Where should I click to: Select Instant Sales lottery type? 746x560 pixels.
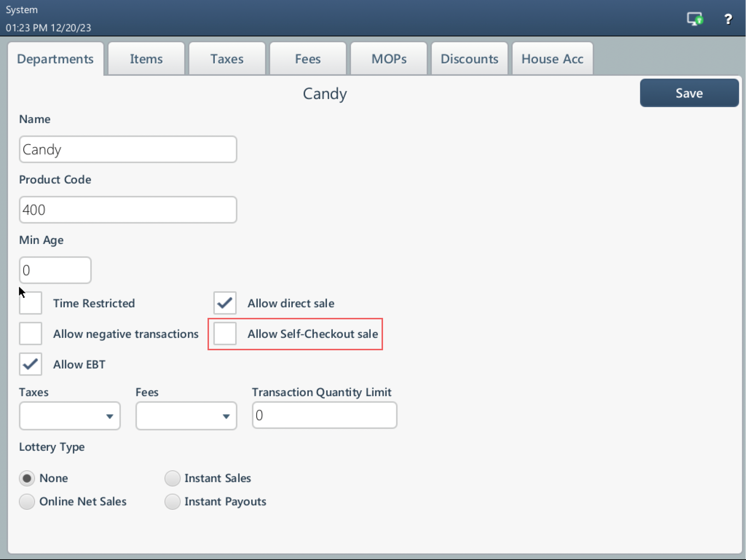173,478
